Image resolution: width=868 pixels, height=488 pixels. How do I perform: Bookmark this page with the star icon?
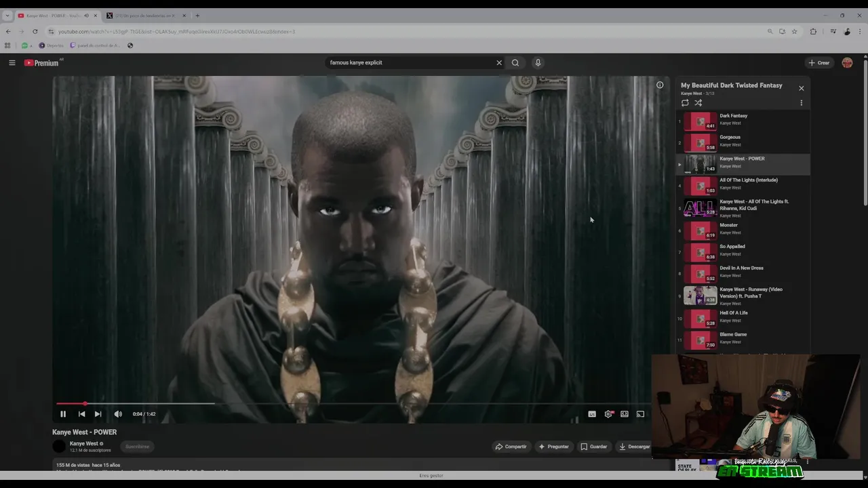pos(794,31)
